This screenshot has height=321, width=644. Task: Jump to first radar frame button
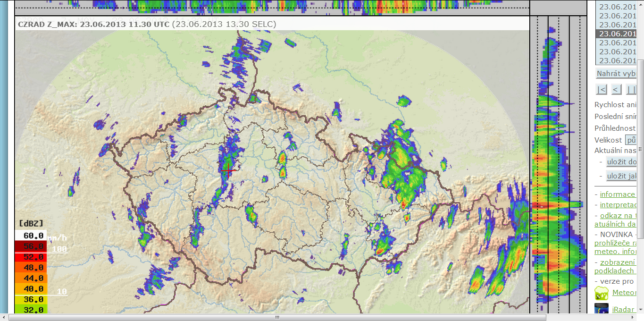pos(602,89)
